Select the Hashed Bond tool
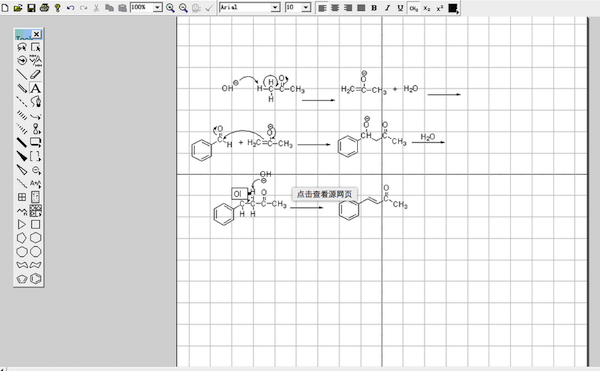This screenshot has height=371, width=600. [x=22, y=115]
